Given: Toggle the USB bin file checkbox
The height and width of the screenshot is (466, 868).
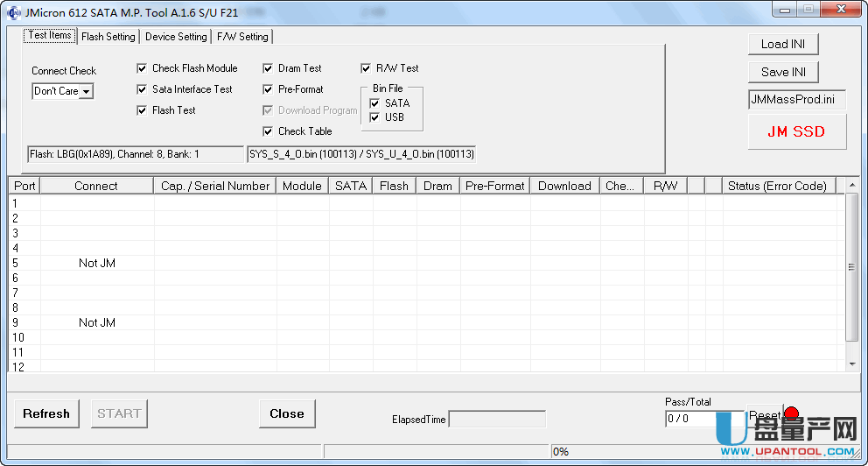Looking at the screenshot, I should click(374, 117).
